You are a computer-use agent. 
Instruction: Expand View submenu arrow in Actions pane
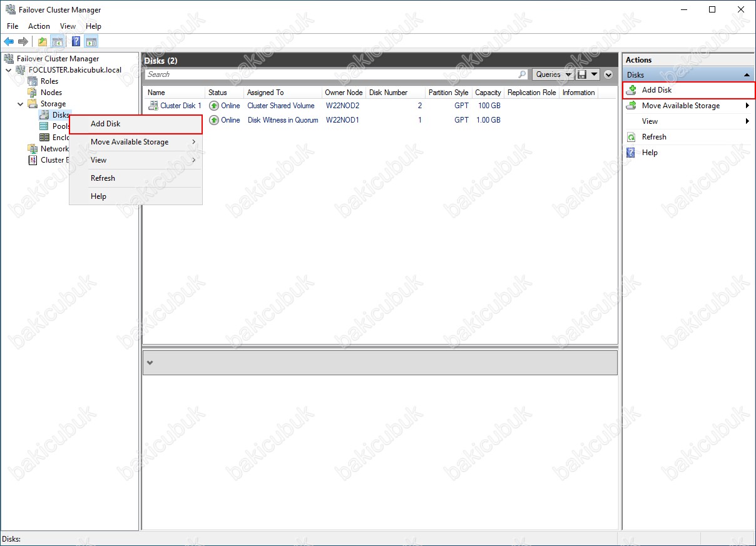tap(747, 121)
